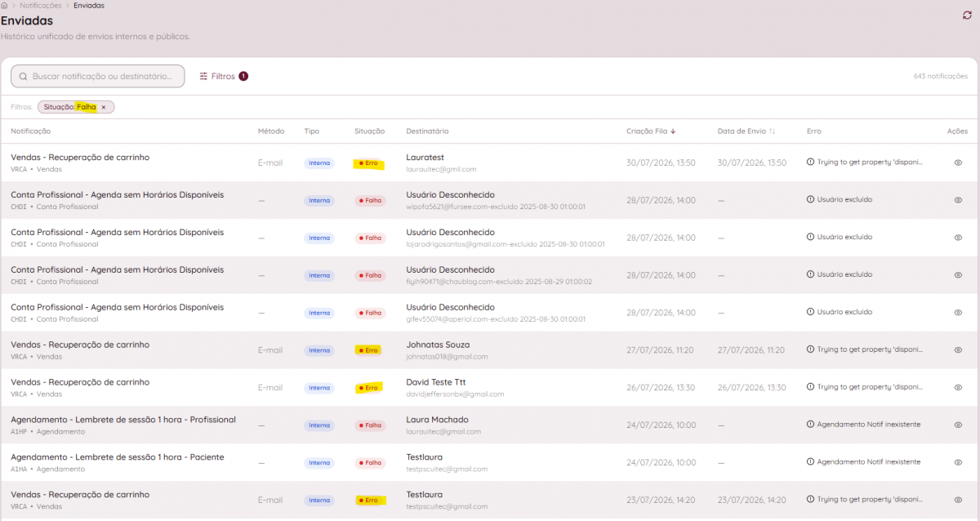The width and height of the screenshot is (980, 521).
Task: Open eye icon for Johnatas Souza row
Action: [958, 350]
